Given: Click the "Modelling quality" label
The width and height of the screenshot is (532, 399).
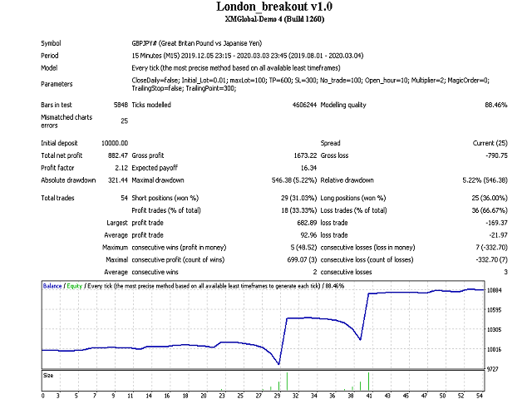Looking at the screenshot, I should point(343,105).
